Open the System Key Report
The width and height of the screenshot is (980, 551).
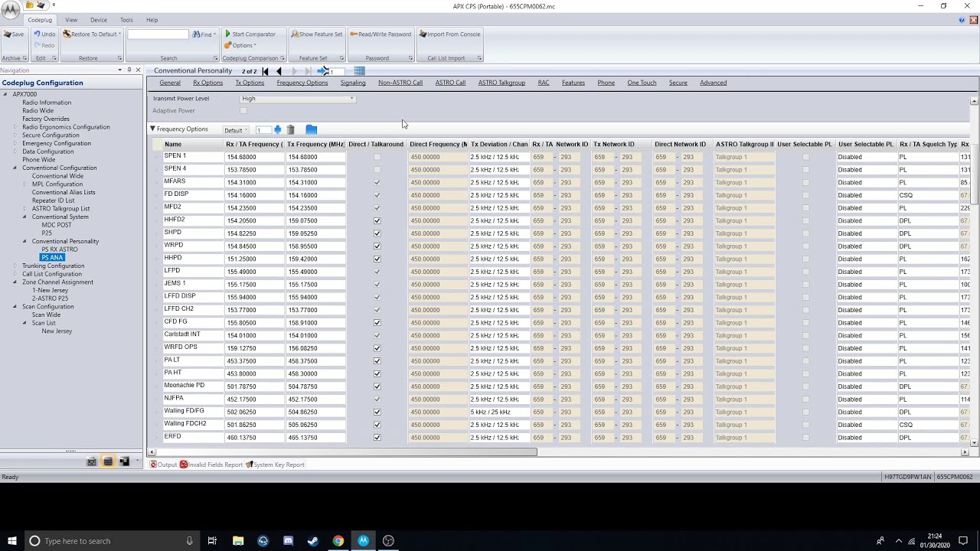click(x=275, y=465)
